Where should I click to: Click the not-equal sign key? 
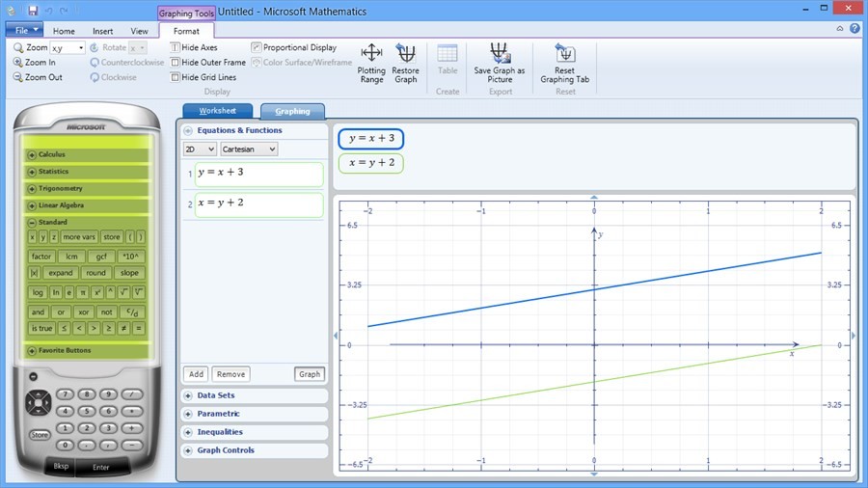pyautogui.click(x=124, y=328)
